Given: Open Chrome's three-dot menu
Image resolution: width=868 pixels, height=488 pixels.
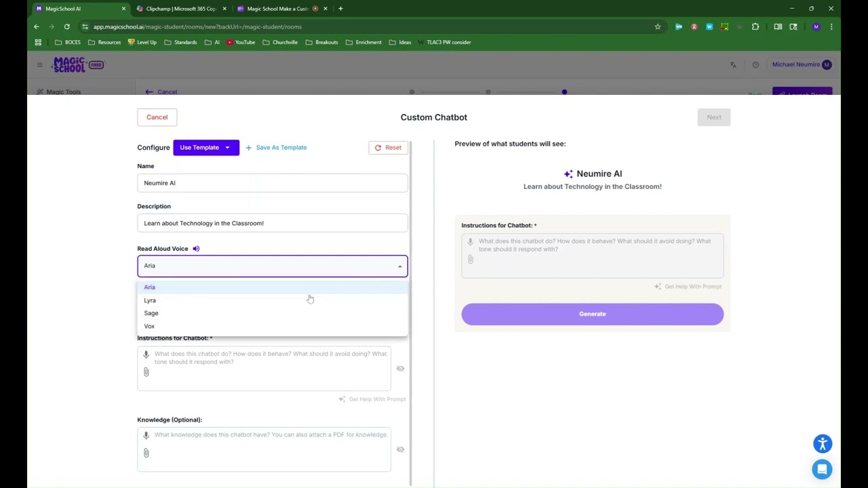Looking at the screenshot, I should pyautogui.click(x=831, y=26).
